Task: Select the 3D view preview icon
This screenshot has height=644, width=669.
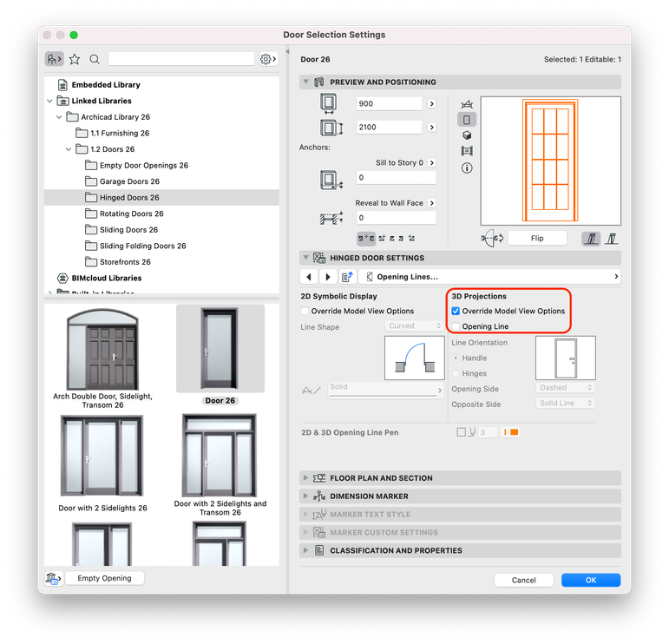Action: coord(467,135)
